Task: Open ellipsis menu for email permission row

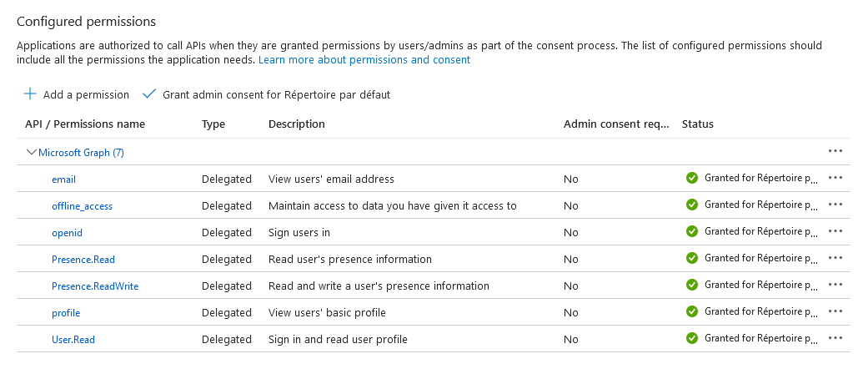Action: point(835,178)
